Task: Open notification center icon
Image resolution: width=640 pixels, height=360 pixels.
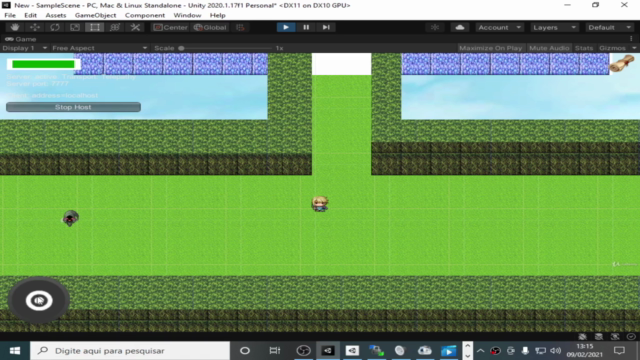Action: click(620, 351)
